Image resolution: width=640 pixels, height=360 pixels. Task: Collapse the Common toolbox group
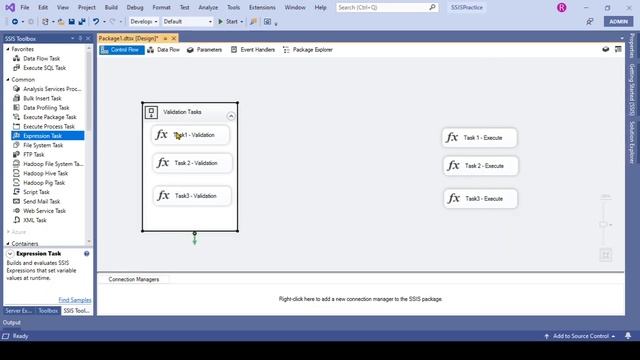tap(8, 80)
